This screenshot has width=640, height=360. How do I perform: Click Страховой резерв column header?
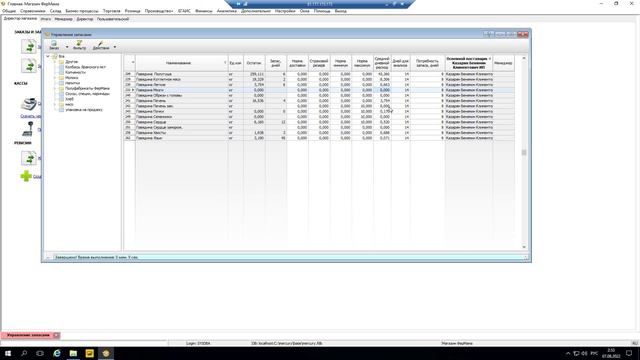[x=319, y=63]
